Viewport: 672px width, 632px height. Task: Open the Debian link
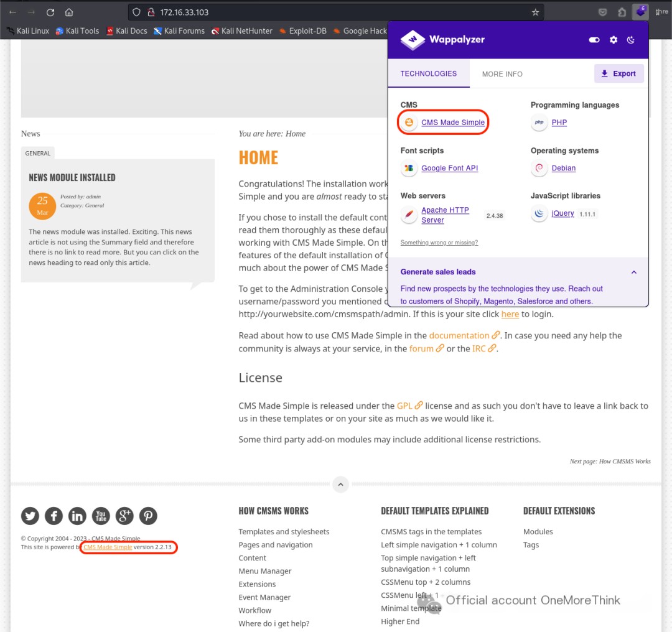tap(563, 168)
